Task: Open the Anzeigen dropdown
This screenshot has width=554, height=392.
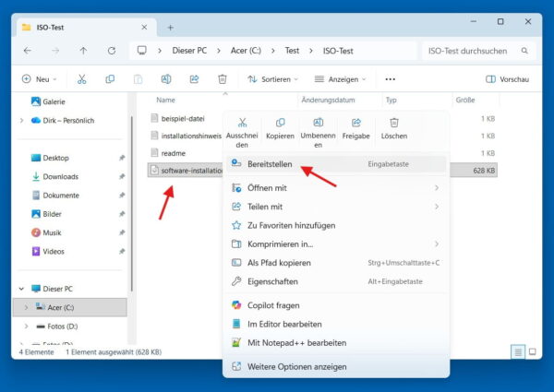Action: pyautogui.click(x=340, y=79)
